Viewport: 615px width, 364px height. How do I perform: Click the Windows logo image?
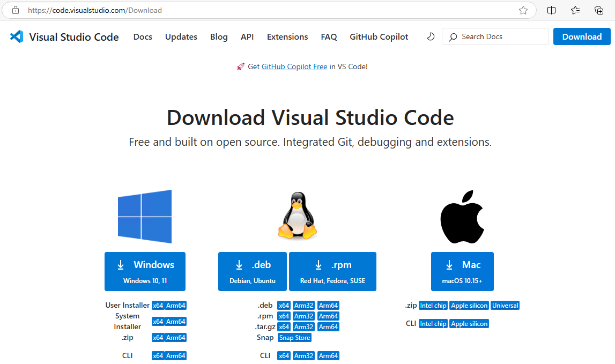click(x=145, y=217)
